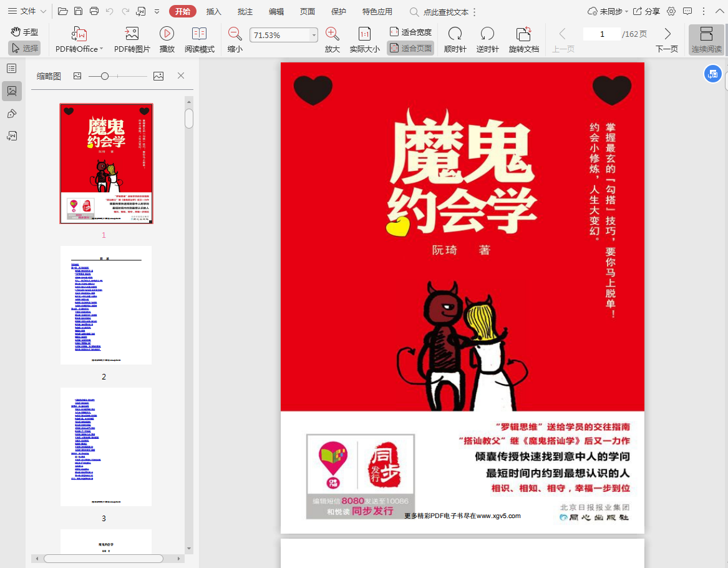Click the PDF转图片 icon
The image size is (728, 568).
click(132, 34)
